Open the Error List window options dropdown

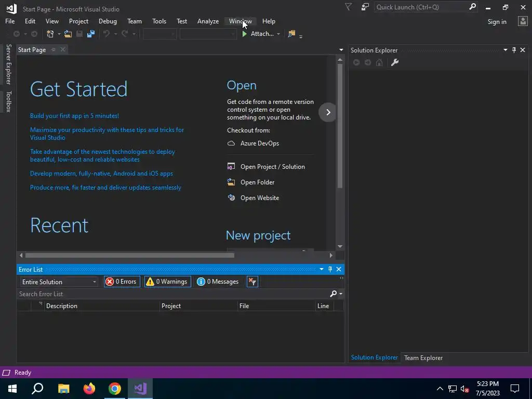321,269
